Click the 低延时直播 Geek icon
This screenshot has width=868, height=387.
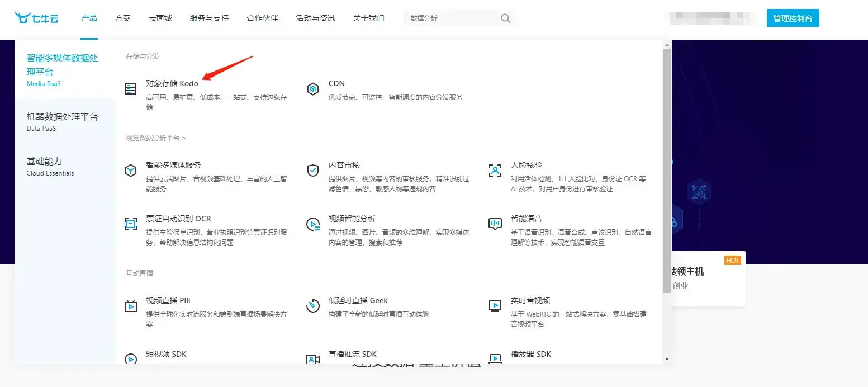pyautogui.click(x=313, y=306)
